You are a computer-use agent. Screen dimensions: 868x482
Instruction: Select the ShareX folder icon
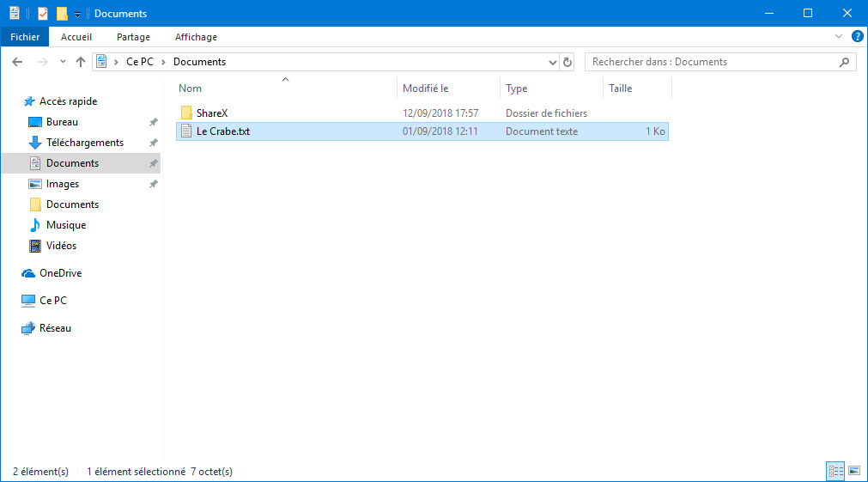186,113
